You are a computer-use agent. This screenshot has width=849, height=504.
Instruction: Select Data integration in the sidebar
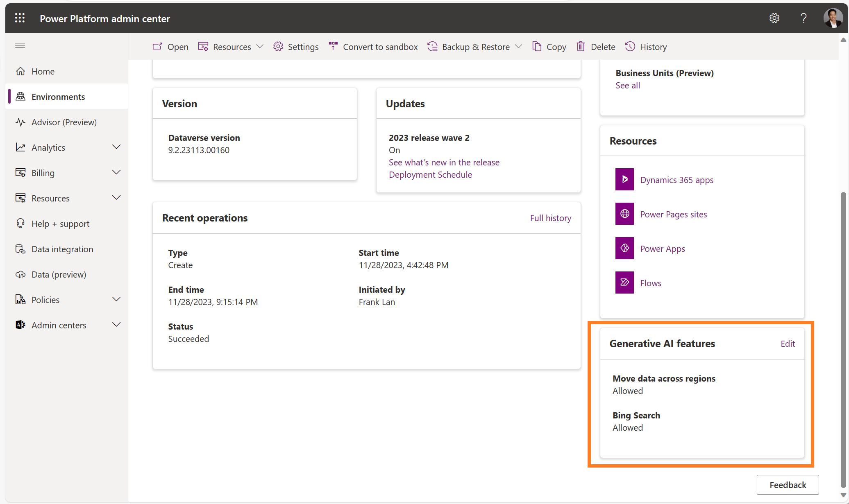click(62, 249)
